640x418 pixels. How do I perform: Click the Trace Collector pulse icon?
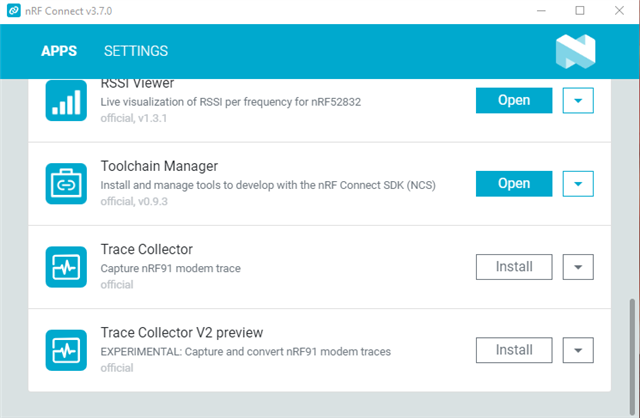[x=66, y=267]
